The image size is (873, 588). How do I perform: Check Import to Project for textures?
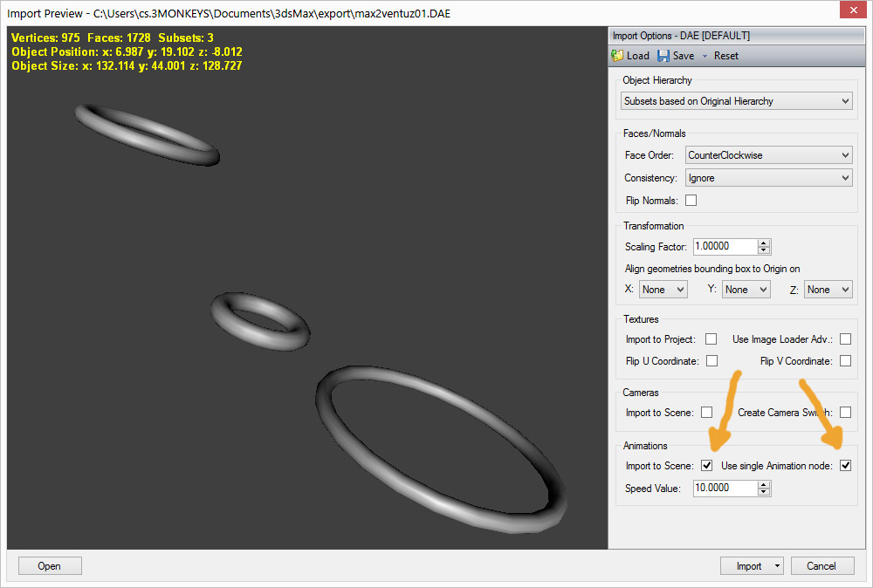pos(711,339)
